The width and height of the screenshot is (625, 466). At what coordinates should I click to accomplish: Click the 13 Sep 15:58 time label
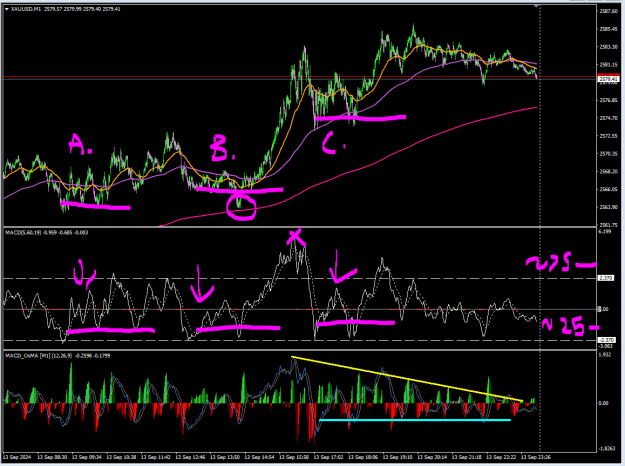tap(294, 457)
